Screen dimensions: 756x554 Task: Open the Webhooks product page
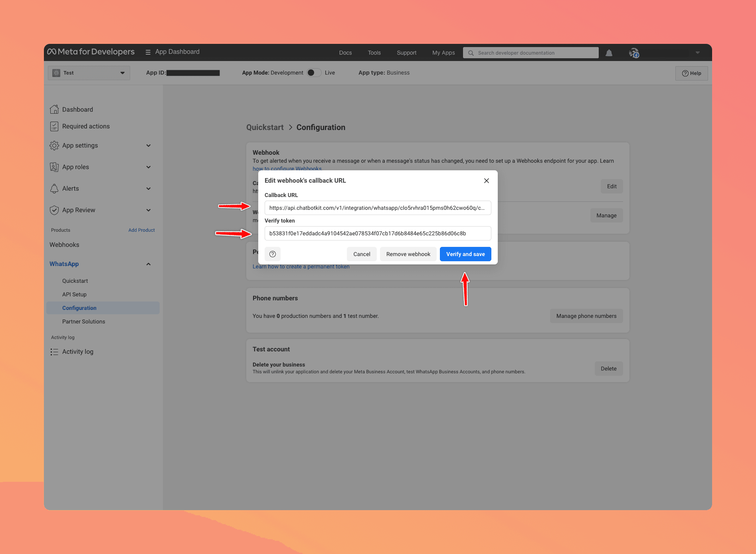(x=64, y=245)
